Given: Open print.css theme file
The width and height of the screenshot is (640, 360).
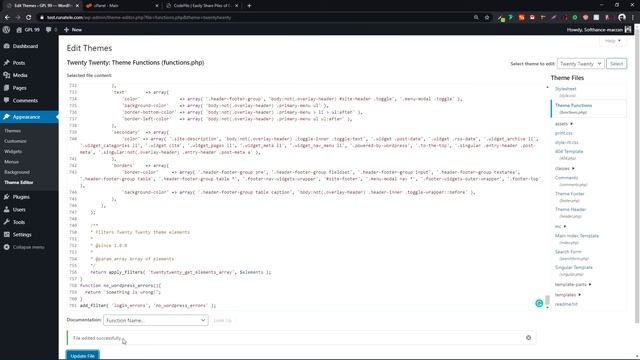Looking at the screenshot, I should 563,133.
